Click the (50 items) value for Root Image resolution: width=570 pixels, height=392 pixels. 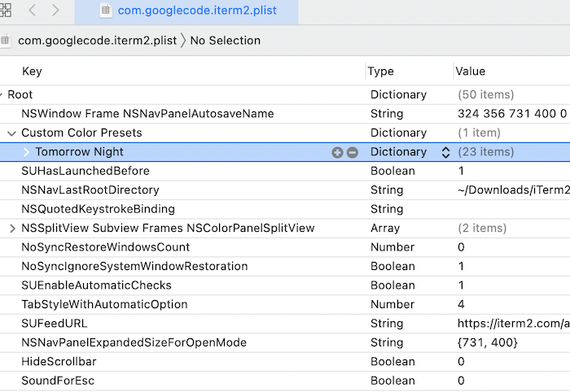pos(486,94)
